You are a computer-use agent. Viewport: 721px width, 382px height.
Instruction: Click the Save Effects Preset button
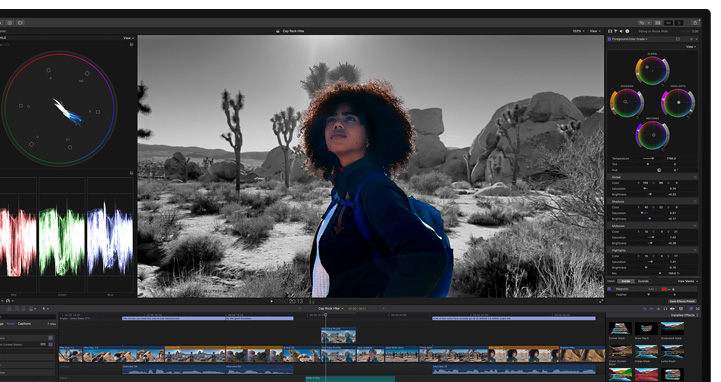pyautogui.click(x=682, y=301)
